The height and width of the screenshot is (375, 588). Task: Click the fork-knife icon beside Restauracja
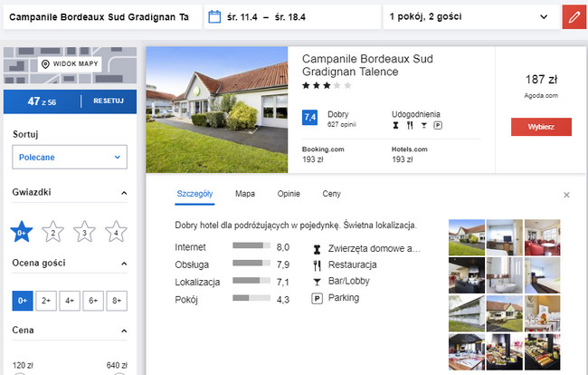click(318, 265)
